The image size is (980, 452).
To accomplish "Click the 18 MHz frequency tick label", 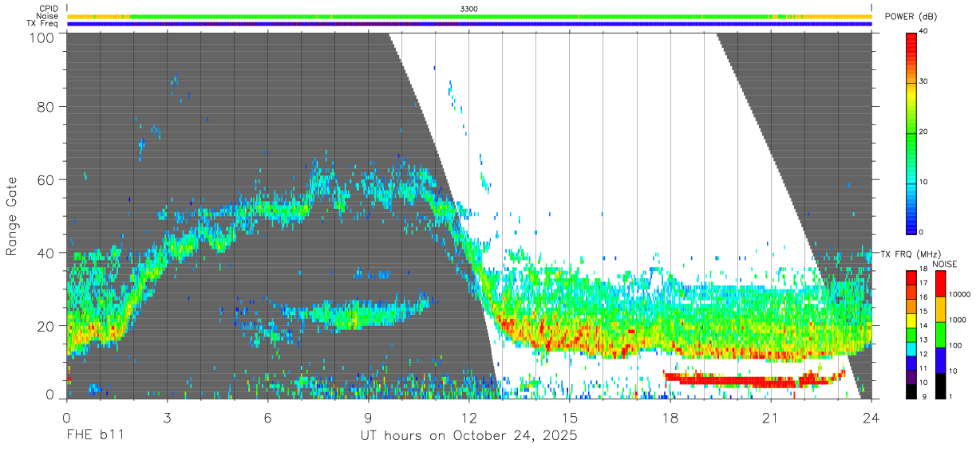I will [924, 269].
